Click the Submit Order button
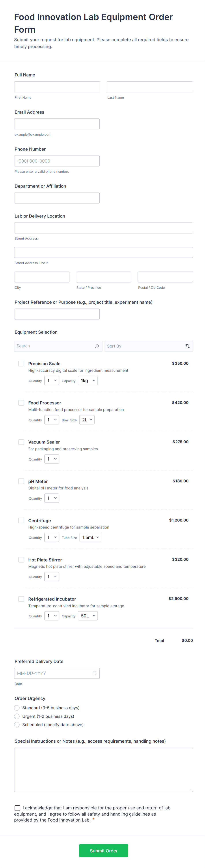Image resolution: width=205 pixels, height=868 pixels. pos(104,850)
